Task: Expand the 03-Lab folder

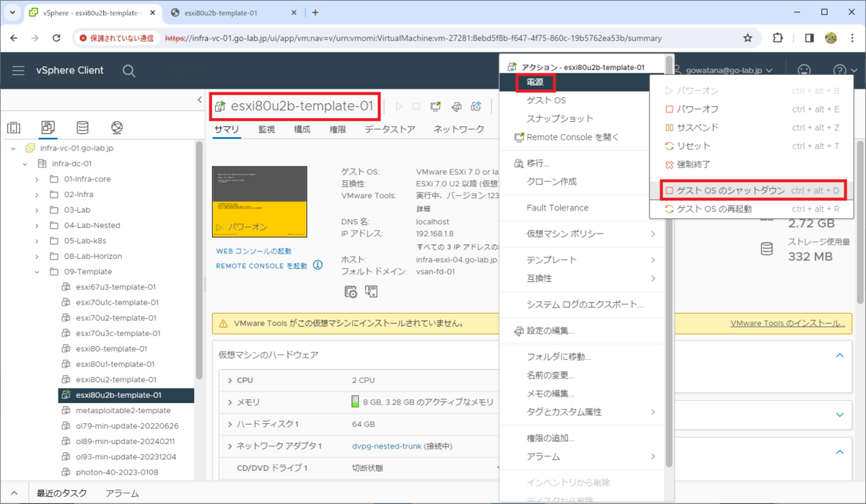Action: coord(37,210)
